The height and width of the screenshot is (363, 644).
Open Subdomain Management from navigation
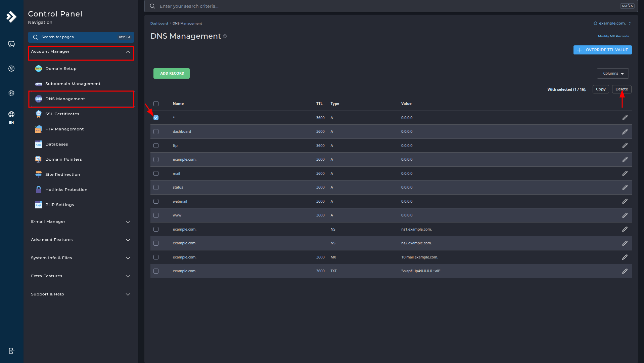tap(73, 84)
